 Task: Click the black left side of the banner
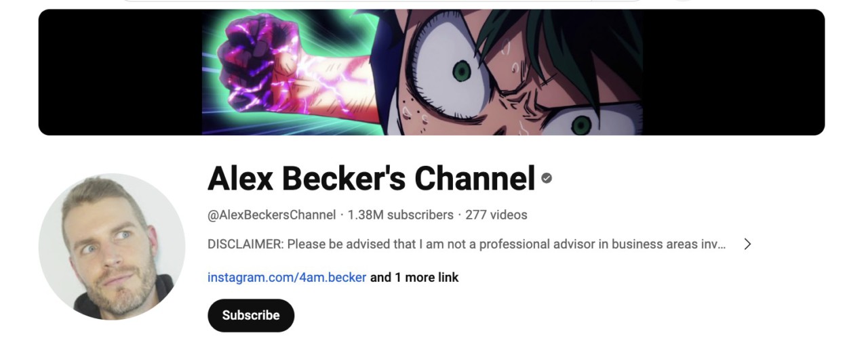pos(120,72)
